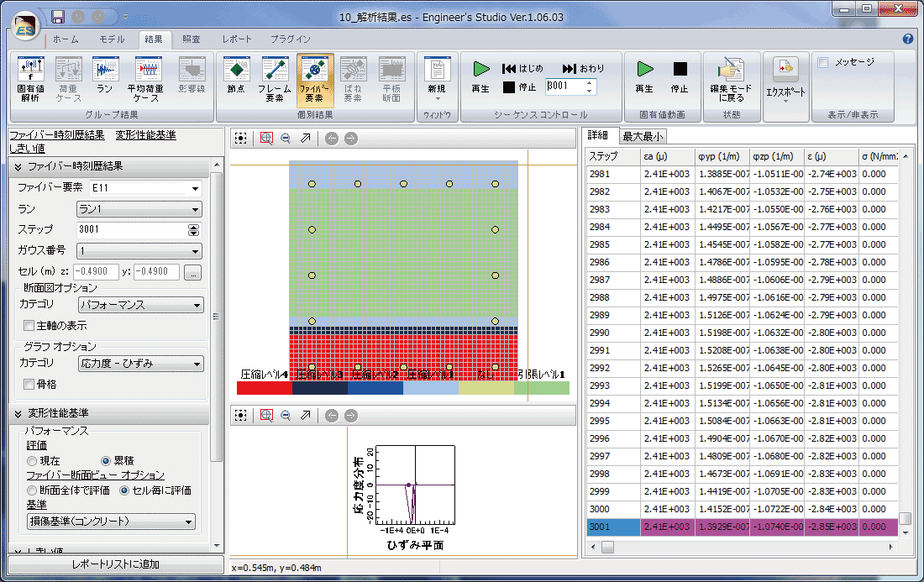
Task: Select セル毎に評価 radio button
Action: 124,490
